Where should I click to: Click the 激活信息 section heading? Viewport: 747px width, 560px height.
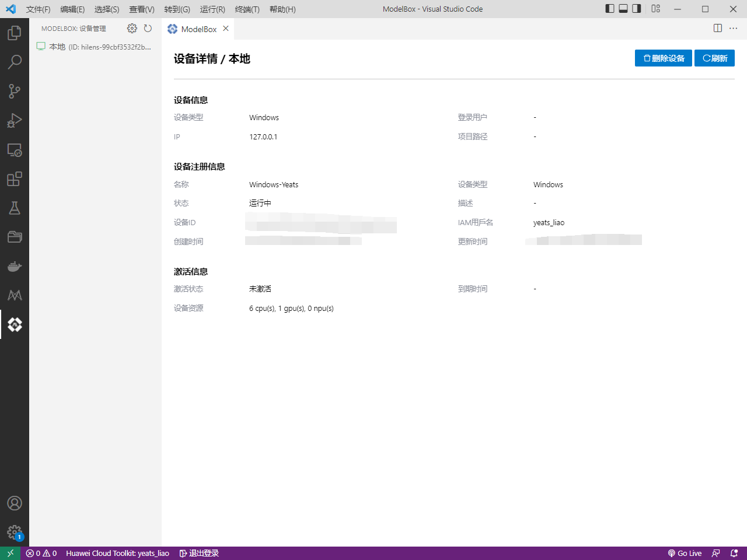[191, 271]
